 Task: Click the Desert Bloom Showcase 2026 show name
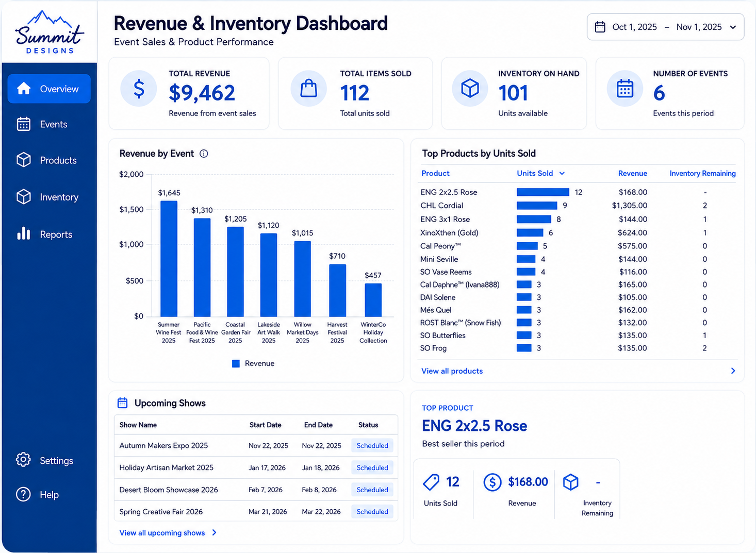(x=169, y=490)
